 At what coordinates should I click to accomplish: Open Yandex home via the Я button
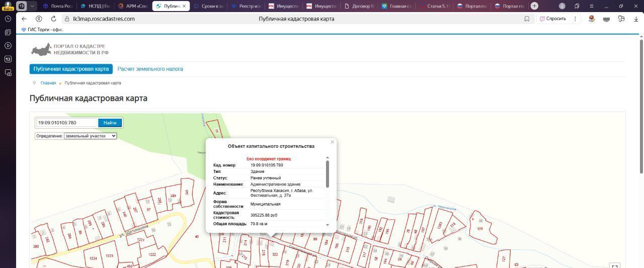click(39, 19)
